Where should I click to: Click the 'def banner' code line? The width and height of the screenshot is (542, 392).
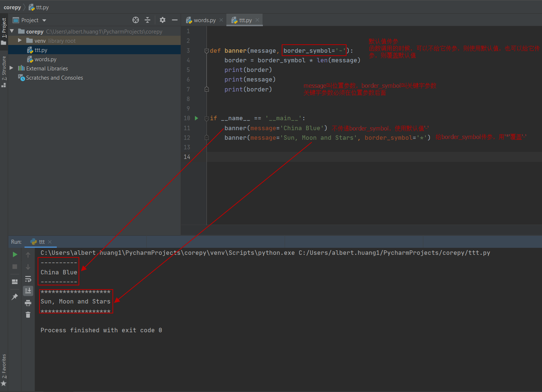[x=281, y=51]
